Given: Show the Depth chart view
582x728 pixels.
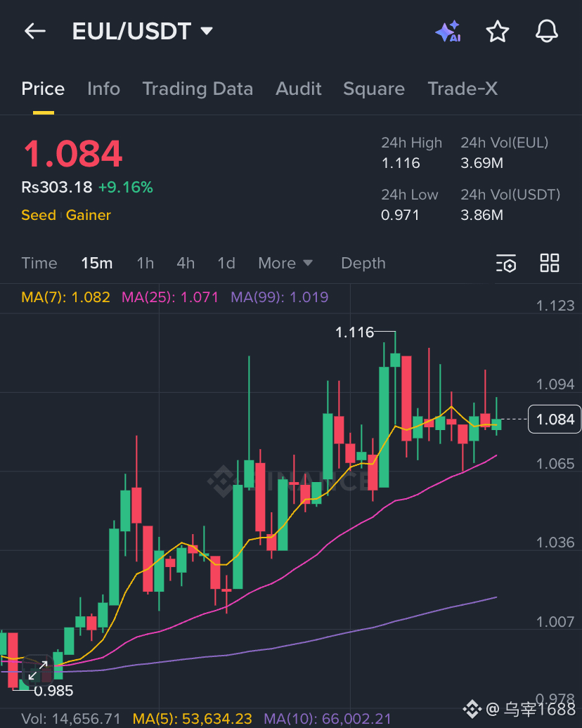Looking at the screenshot, I should [x=363, y=264].
